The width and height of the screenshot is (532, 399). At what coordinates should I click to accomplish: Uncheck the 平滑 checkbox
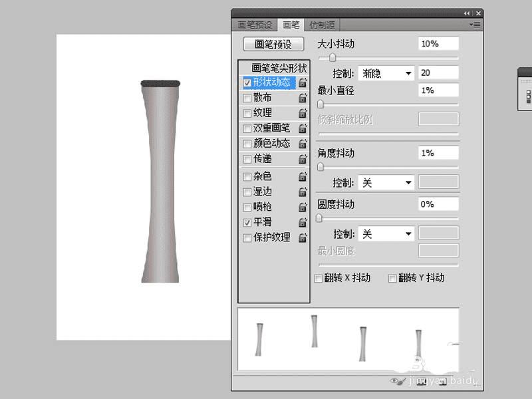(x=247, y=223)
